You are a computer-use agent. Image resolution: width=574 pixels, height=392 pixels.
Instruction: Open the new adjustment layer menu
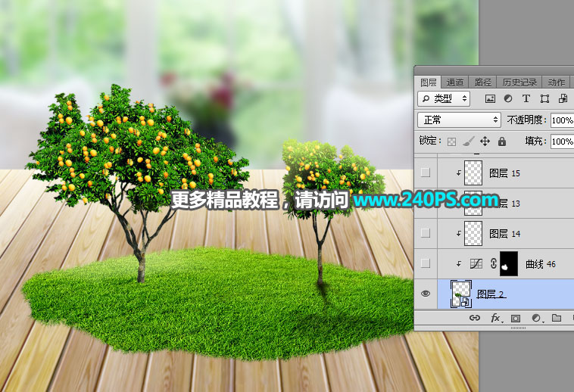coord(536,319)
